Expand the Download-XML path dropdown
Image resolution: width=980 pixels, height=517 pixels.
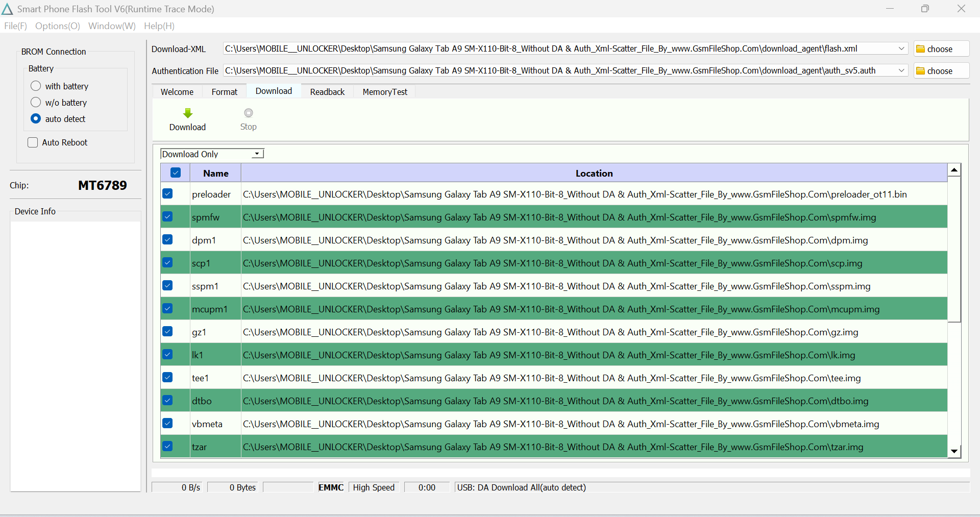(x=901, y=48)
